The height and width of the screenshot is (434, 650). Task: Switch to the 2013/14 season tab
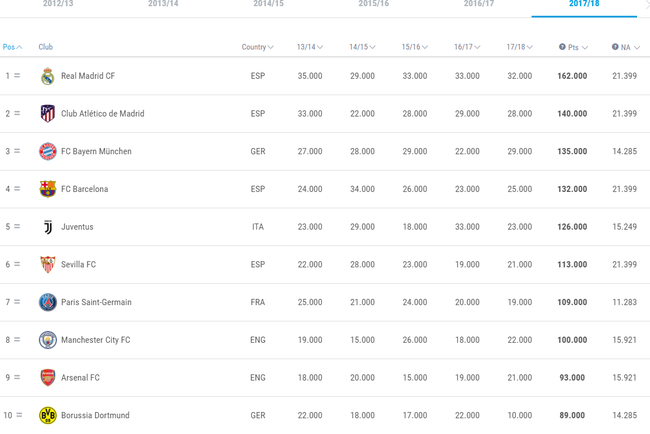pyautogui.click(x=163, y=4)
